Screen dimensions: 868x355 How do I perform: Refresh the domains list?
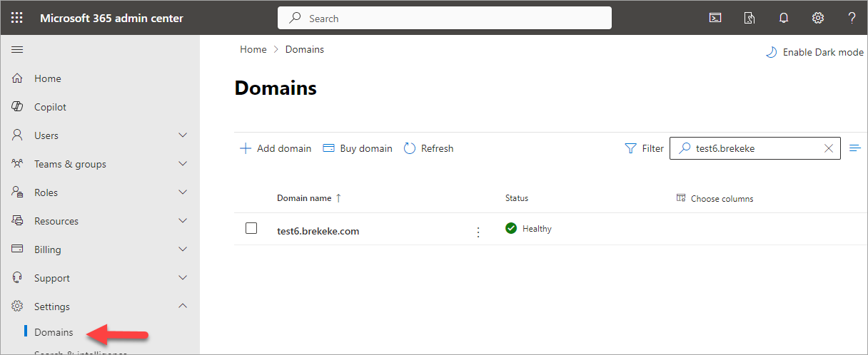click(x=428, y=148)
